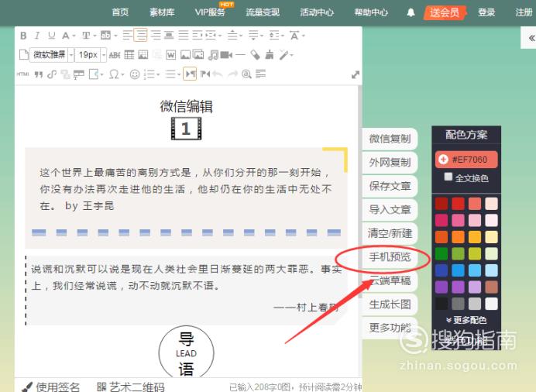The width and height of the screenshot is (536, 392).
Task: Click the top-align icon beside align right
Action: click(169, 35)
